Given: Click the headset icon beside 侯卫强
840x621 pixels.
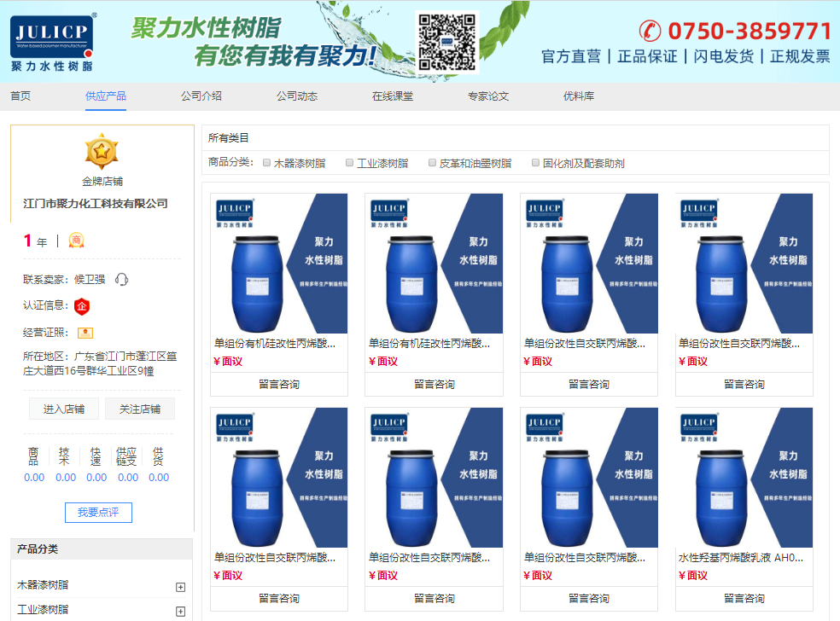Looking at the screenshot, I should [x=121, y=280].
